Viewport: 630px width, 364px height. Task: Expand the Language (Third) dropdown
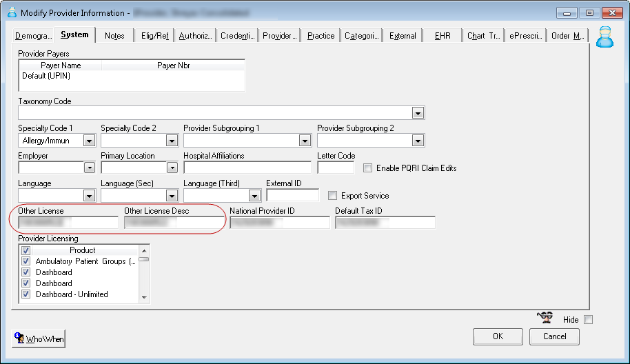pos(254,196)
